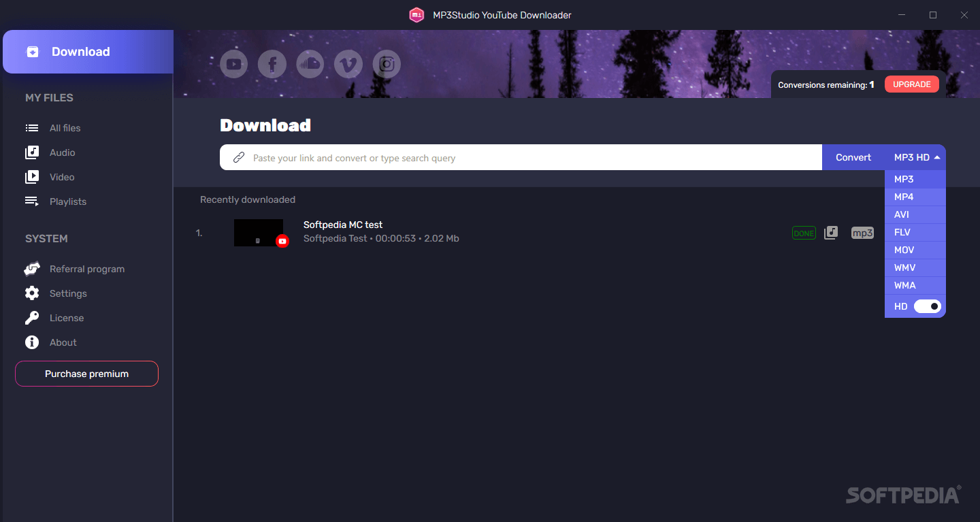Open the SoundCloud source icon
The width and height of the screenshot is (980, 522).
coord(310,64)
